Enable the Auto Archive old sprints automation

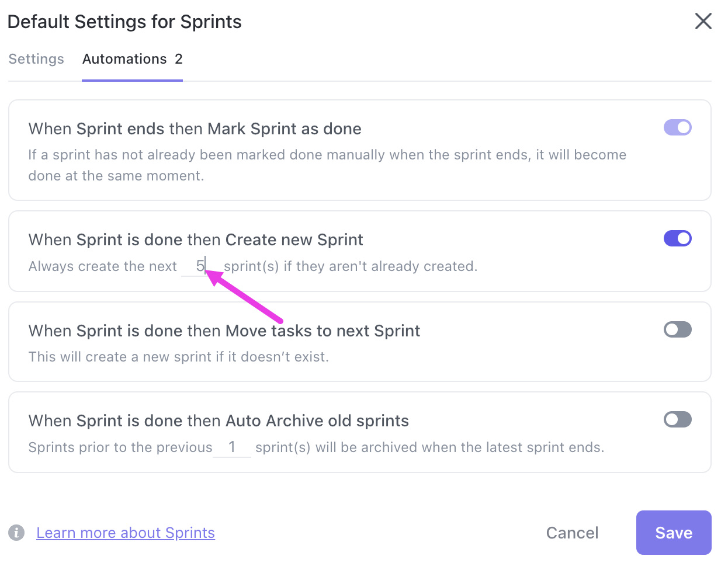(677, 419)
